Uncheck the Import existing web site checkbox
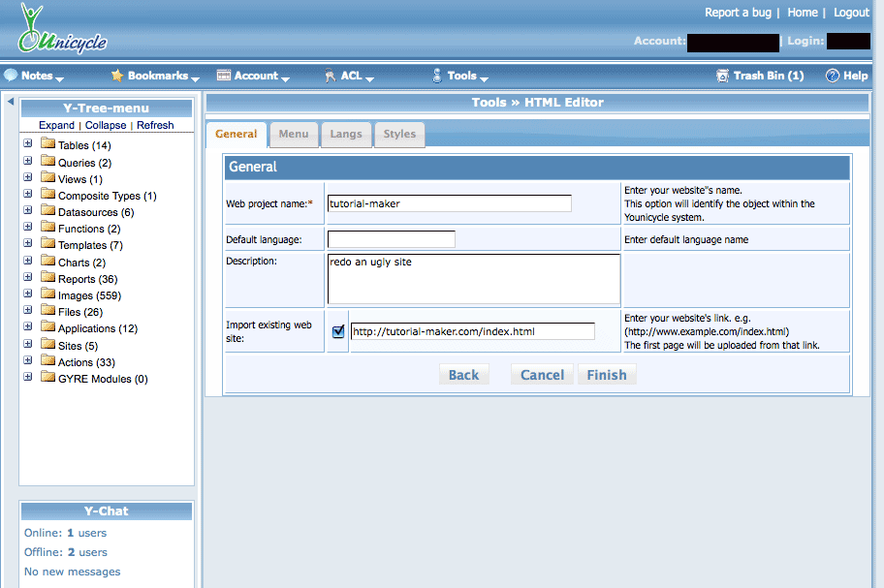Screen dimensions: 884x588 pos(338,331)
